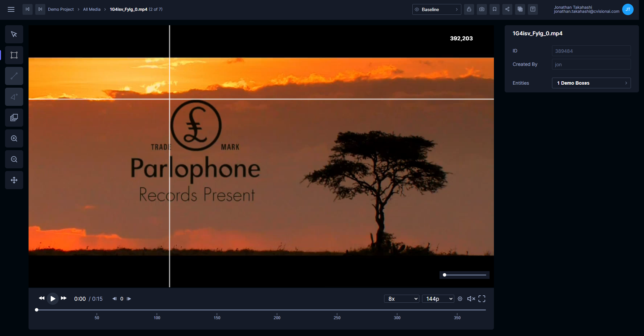Image resolution: width=644 pixels, height=336 pixels.
Task: Click the timeline tick labeled 300
Action: point(397,318)
